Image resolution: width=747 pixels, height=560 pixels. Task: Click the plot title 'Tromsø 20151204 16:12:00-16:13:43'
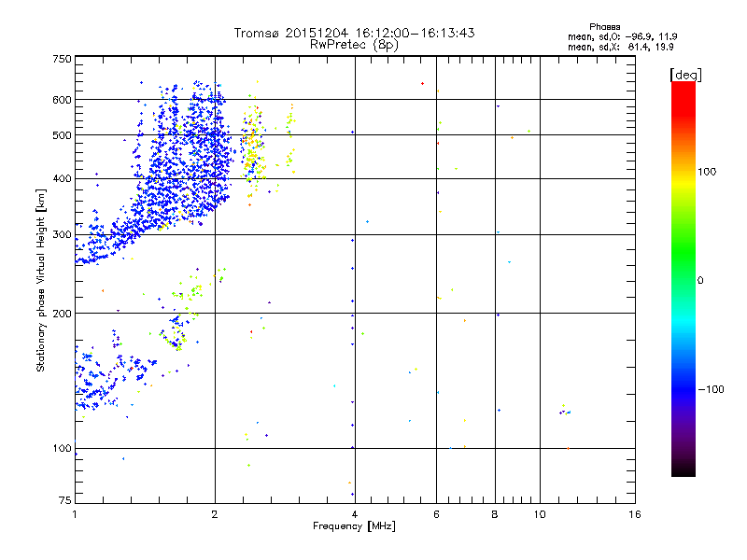click(x=354, y=33)
